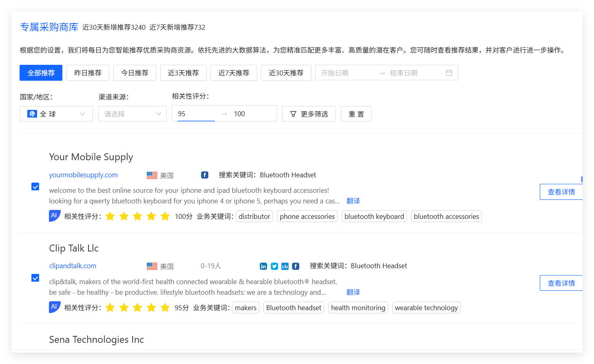Click the globe icon in country selector
Image resolution: width=594 pixels, height=364 pixels.
pos(32,114)
